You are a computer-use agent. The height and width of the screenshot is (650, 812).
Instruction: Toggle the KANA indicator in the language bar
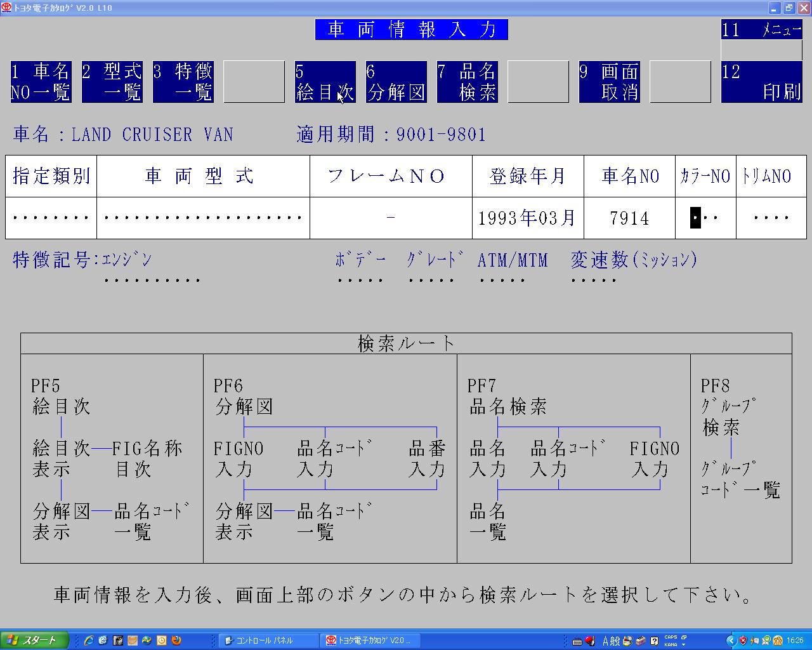[671, 644]
